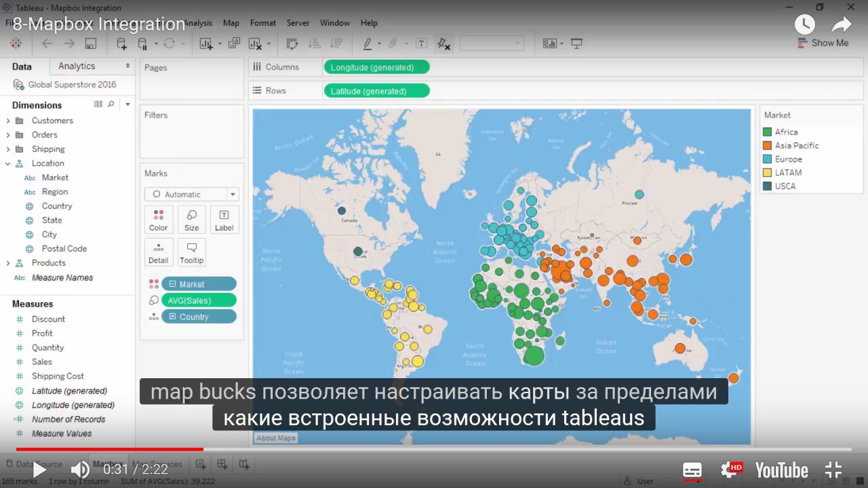Click the New Worksheet toolbar icon
Image resolution: width=868 pixels, height=488 pixels.
(207, 43)
